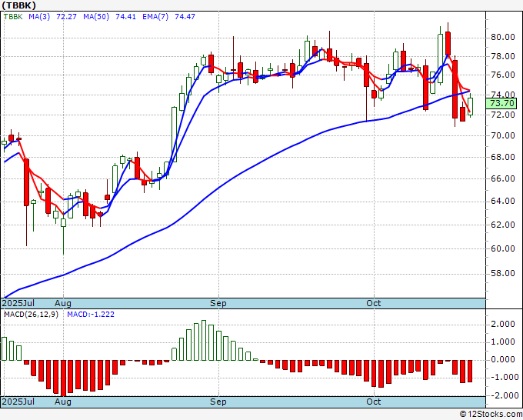Click the EMA(7) legend label
This screenshot has height=420, width=523.
point(155,17)
